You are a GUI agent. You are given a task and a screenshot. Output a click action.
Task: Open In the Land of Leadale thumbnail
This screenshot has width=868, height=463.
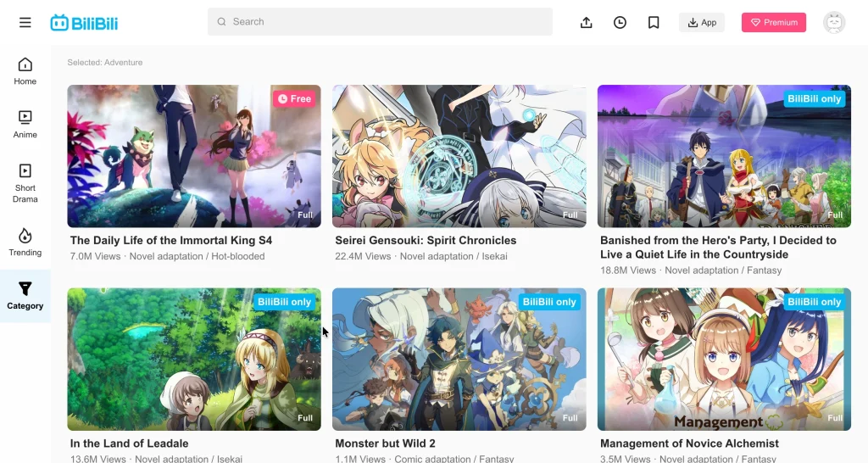pyautogui.click(x=194, y=359)
